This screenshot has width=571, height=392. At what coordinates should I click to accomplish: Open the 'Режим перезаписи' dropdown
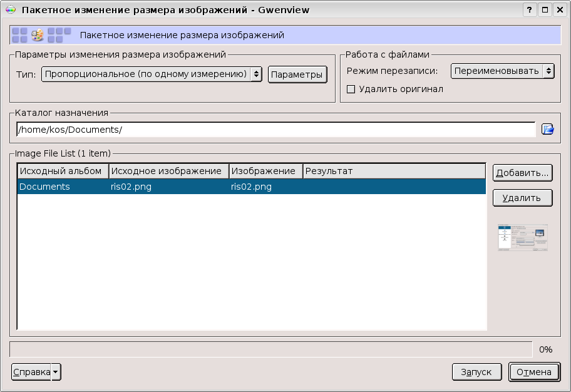tap(503, 71)
